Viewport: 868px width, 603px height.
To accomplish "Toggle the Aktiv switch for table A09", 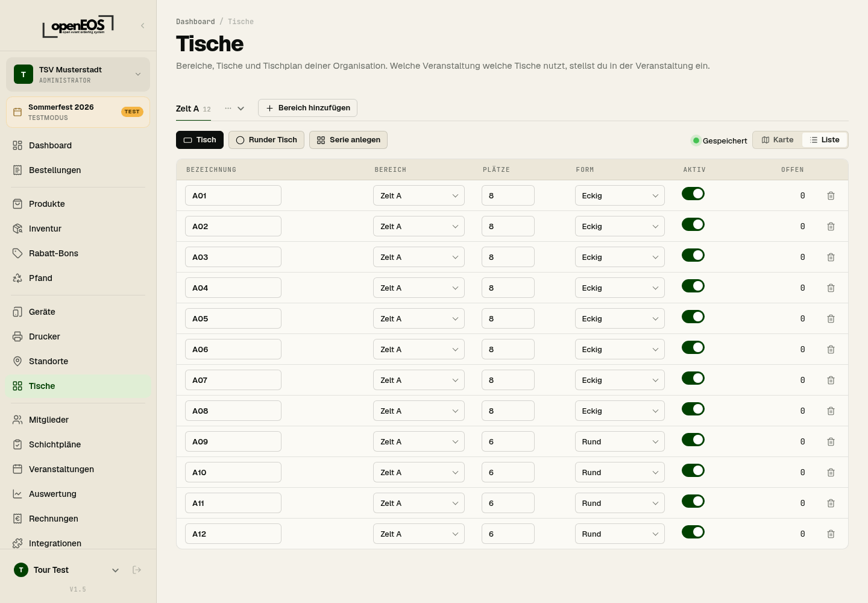I will [x=693, y=440].
